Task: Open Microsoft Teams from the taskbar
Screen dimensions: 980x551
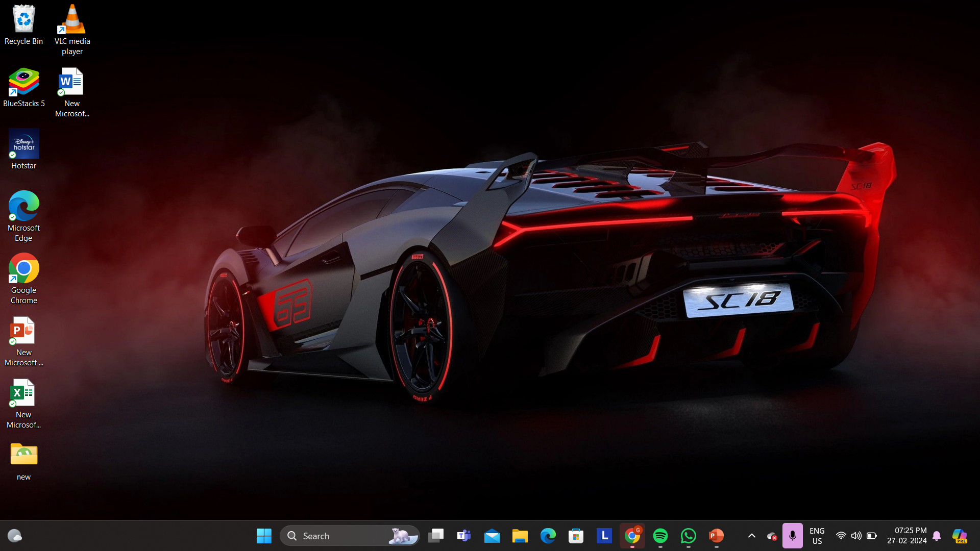Action: coord(463,536)
